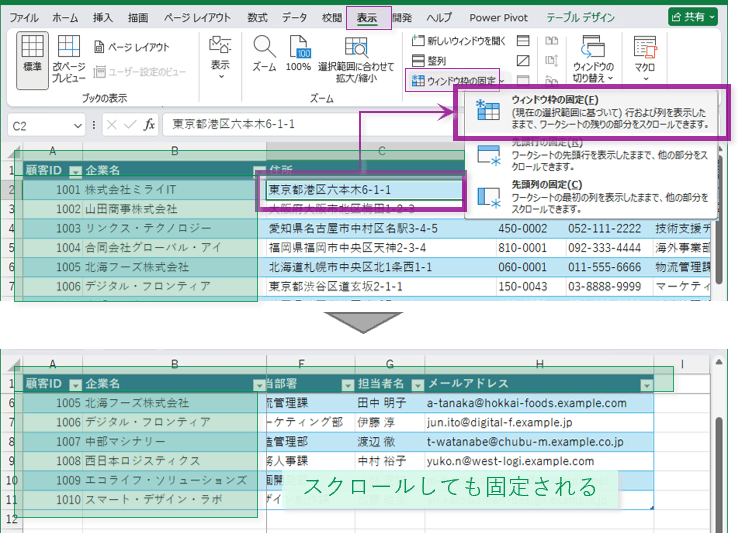Viewport: 739px width, 533px height.
Task: Open the ホーム tab
Action: (65, 18)
